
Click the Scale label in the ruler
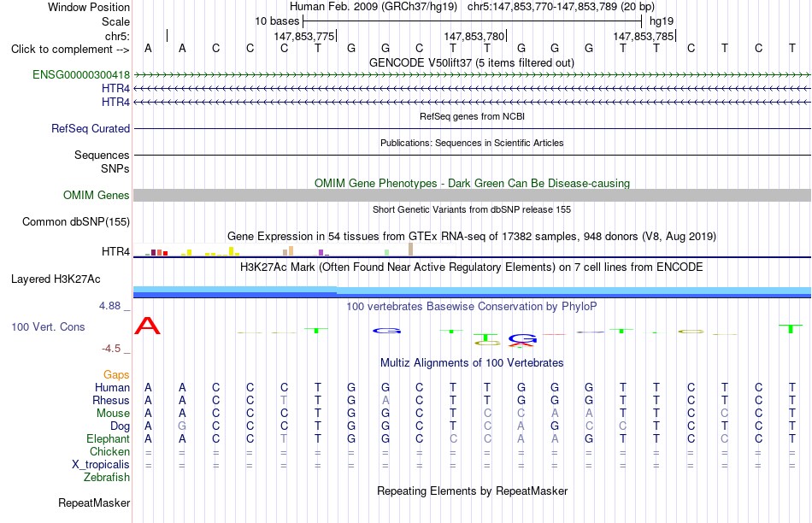coord(115,21)
